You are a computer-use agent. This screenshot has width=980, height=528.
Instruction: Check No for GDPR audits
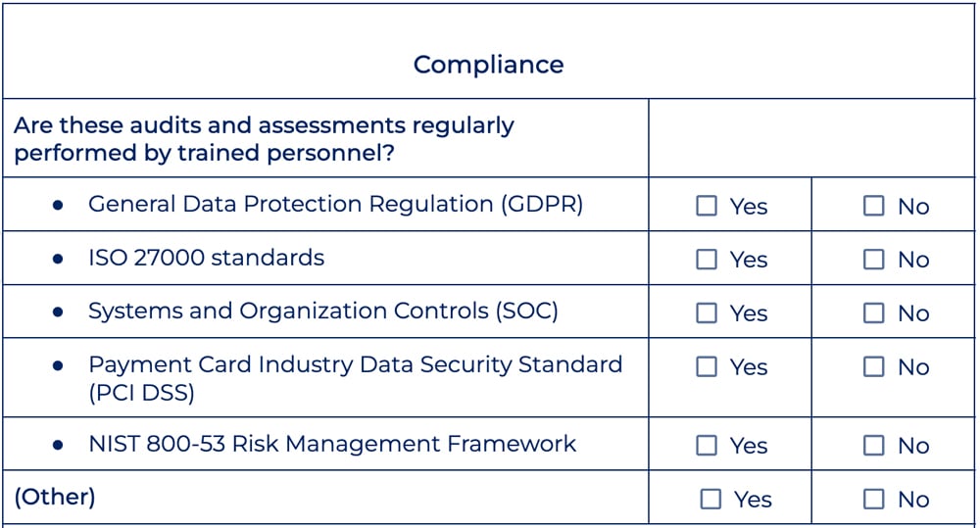pos(873,206)
